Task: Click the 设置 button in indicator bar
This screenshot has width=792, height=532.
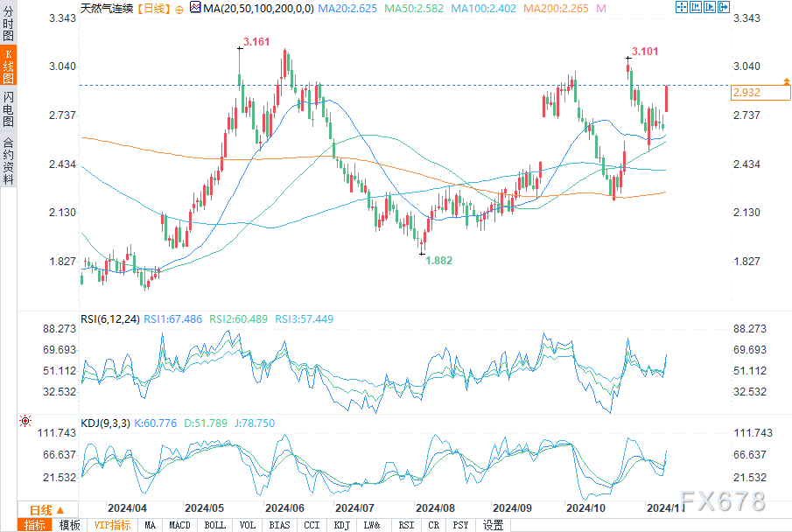Action: (494, 525)
